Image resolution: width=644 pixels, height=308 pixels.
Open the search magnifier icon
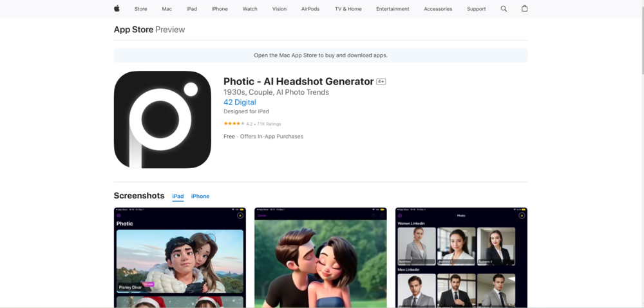point(504,9)
